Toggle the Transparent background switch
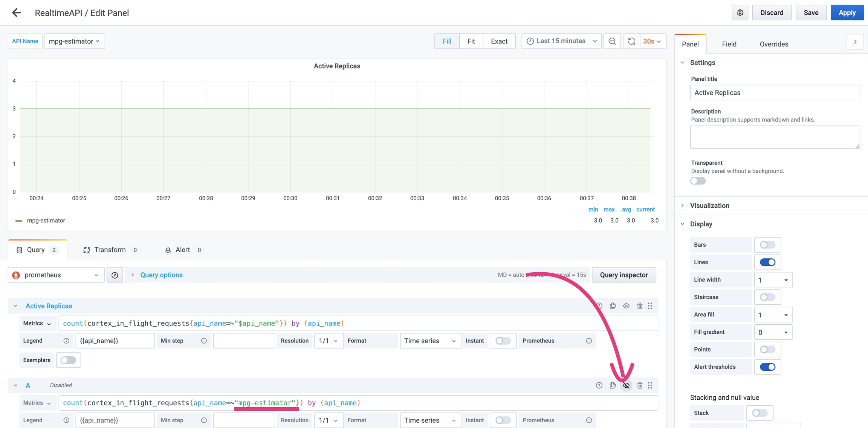Viewport: 868px width, 428px height. [x=698, y=181]
